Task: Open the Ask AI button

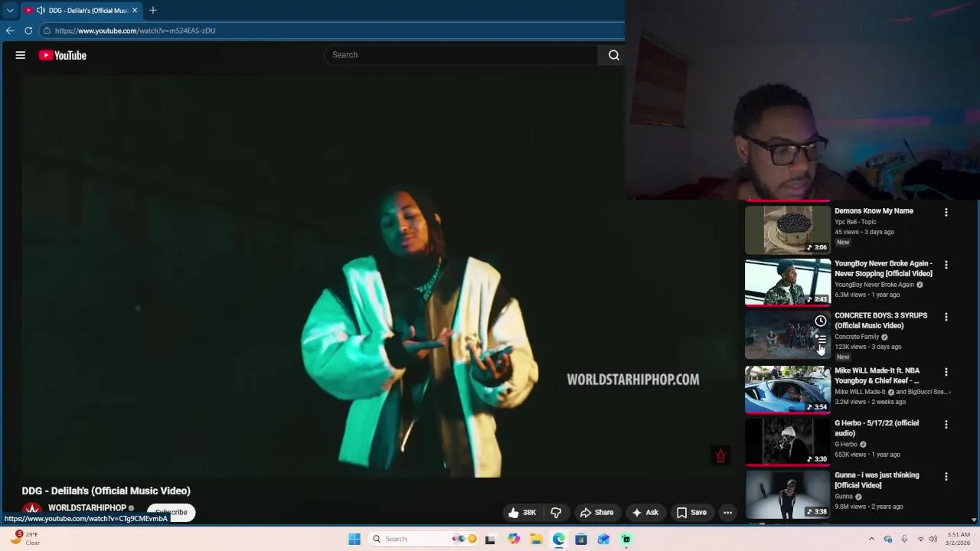Action: (645, 513)
